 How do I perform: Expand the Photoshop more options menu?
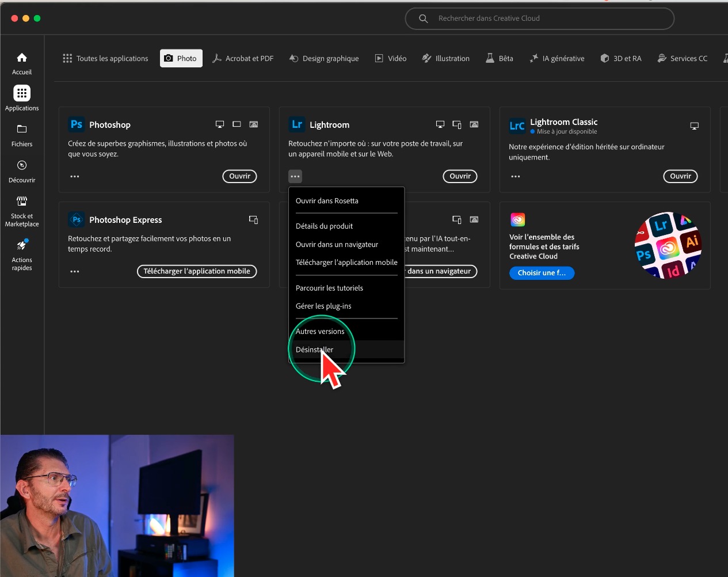click(x=75, y=177)
